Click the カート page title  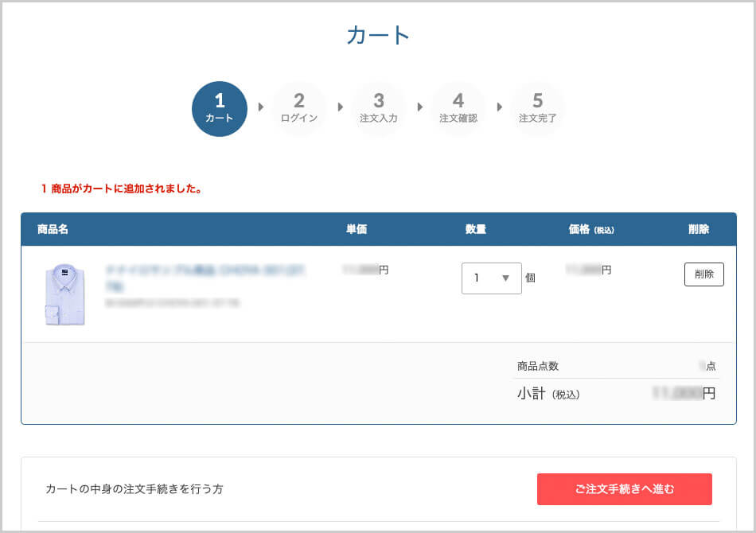click(x=378, y=36)
